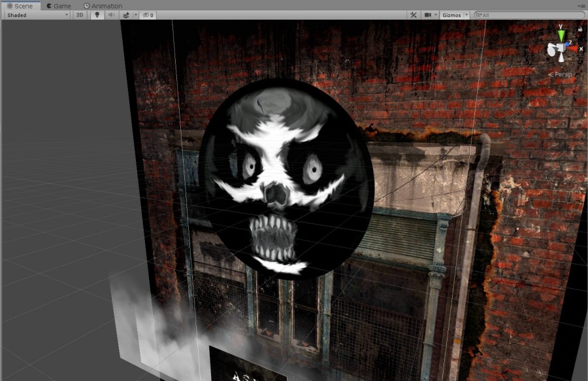Toggle scene effects like skybox and fog
This screenshot has width=588, height=381.
pos(125,15)
